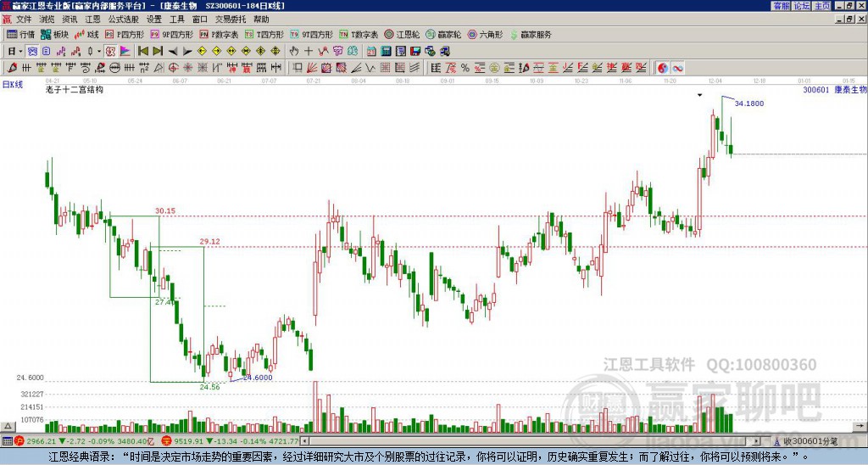Screen dimensions: 868x465
Task: Open the 赢家服务 service button
Action: [x=531, y=34]
